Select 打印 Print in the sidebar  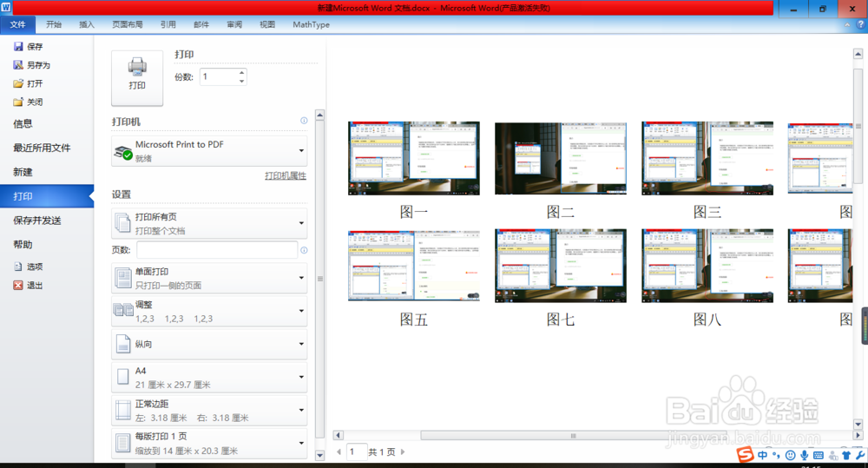click(x=47, y=196)
